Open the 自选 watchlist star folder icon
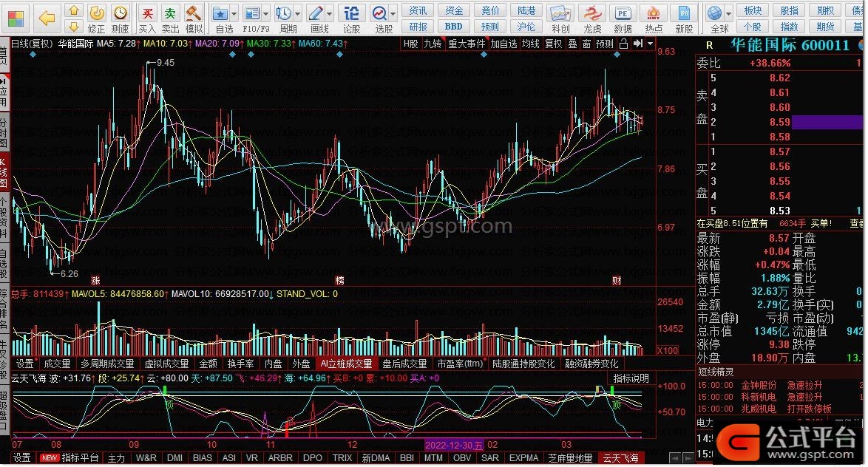The height and width of the screenshot is (467, 868). pyautogui.click(x=221, y=18)
